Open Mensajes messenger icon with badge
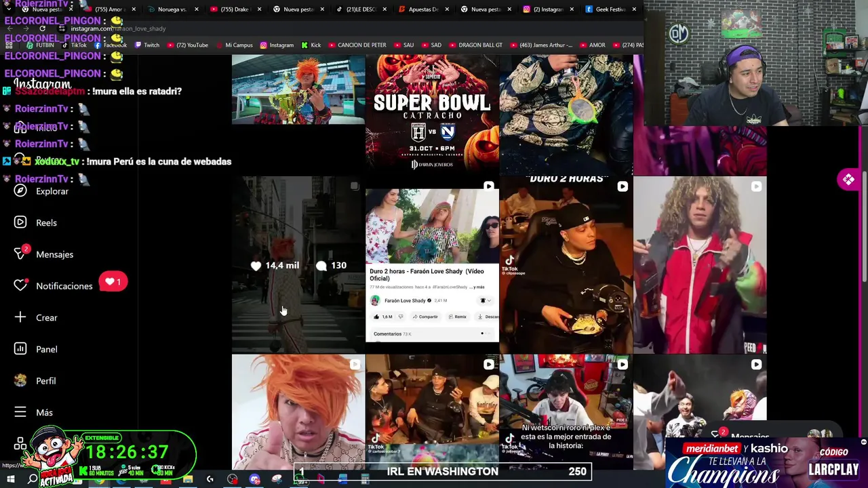The height and width of the screenshot is (488, 868). (20, 254)
